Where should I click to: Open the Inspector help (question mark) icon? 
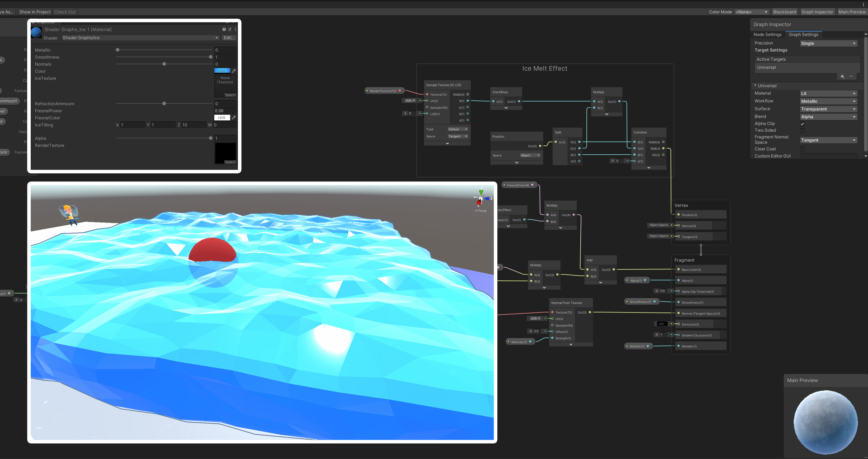(224, 29)
